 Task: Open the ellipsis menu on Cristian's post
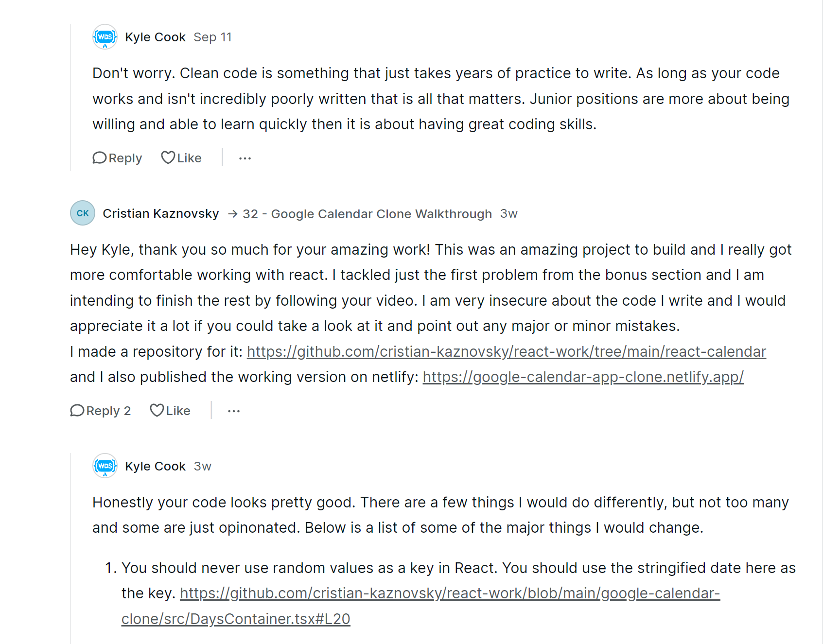pos(234,411)
